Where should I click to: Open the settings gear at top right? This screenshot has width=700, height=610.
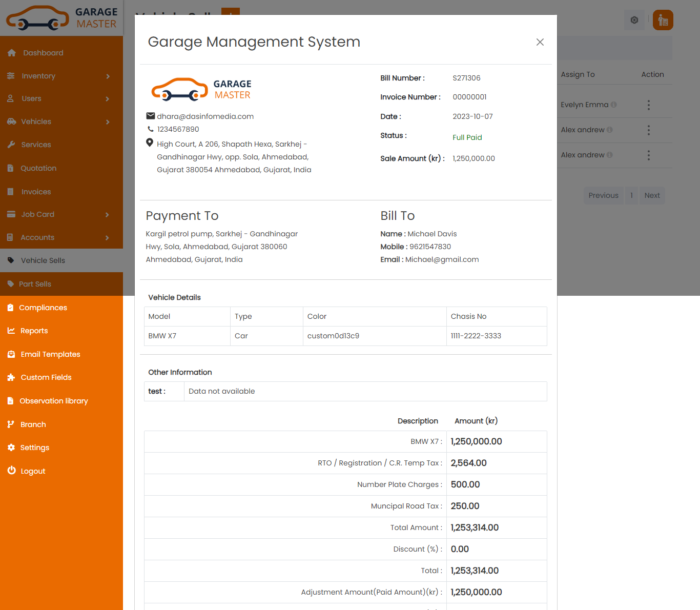tap(634, 20)
